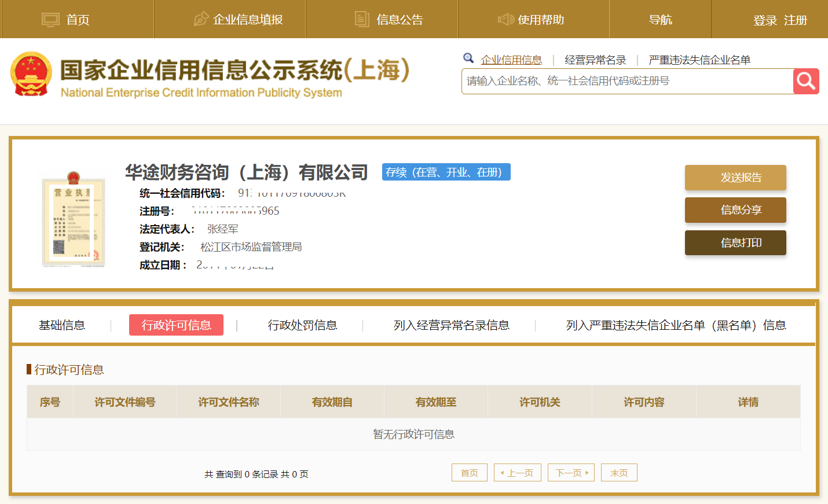Click the national emblem site logo
The height and width of the screenshot is (504, 828).
tap(30, 74)
